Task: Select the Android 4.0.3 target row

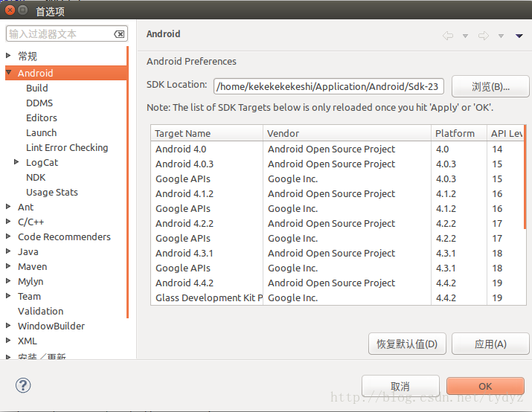Action: click(338, 164)
